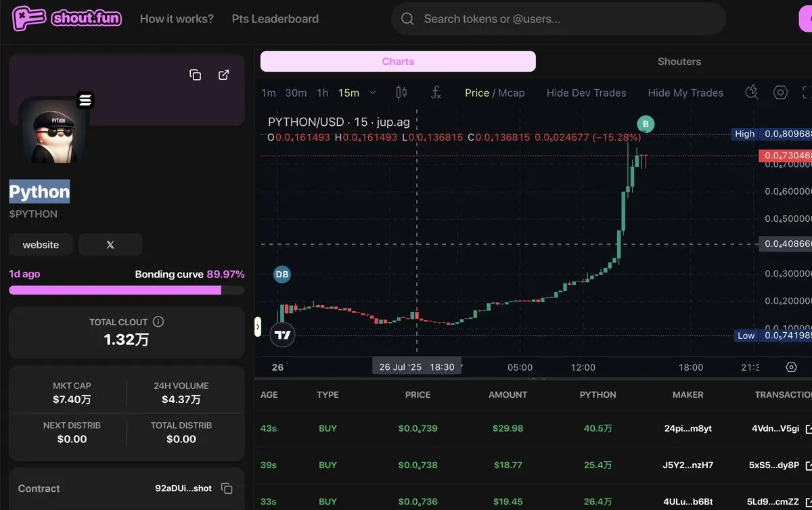Click the website button
Image resolution: width=812 pixels, height=510 pixels.
click(x=41, y=245)
